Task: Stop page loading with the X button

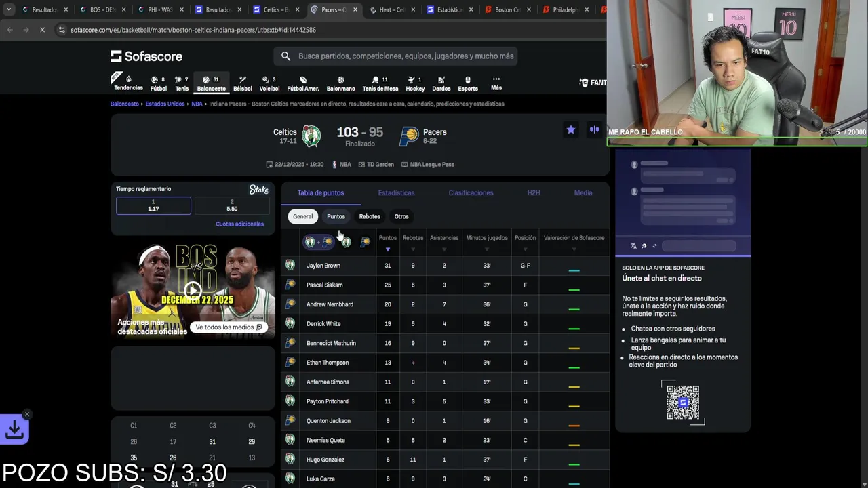Action: click(x=42, y=30)
